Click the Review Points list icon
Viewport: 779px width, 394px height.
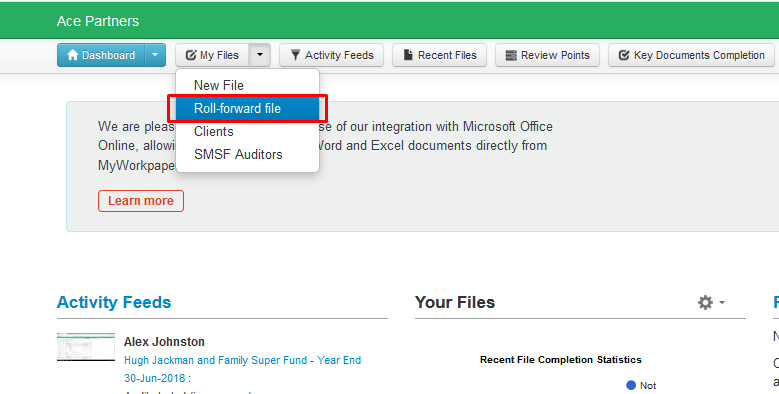pyautogui.click(x=511, y=55)
